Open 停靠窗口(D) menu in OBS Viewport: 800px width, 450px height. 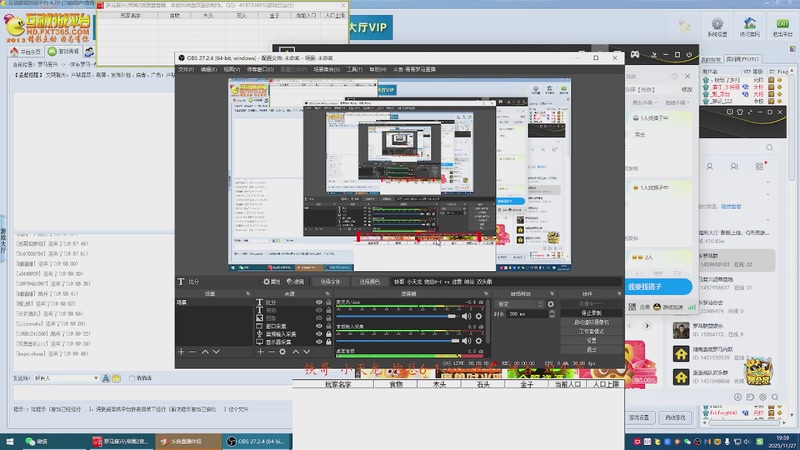point(261,69)
